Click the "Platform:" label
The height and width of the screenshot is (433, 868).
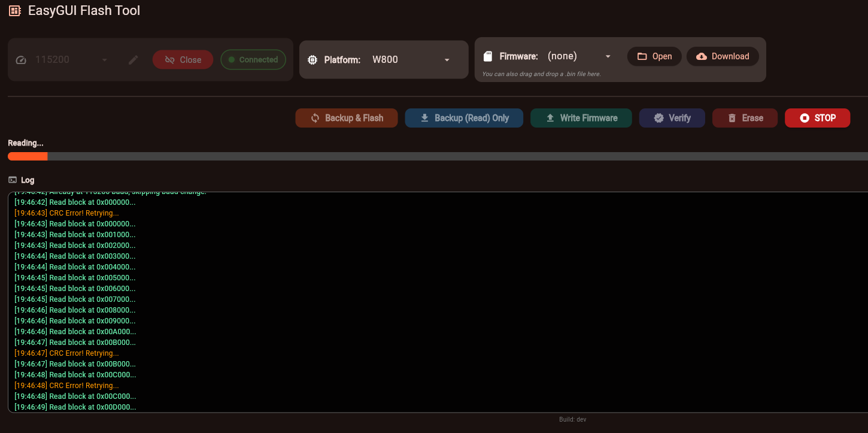[342, 60]
